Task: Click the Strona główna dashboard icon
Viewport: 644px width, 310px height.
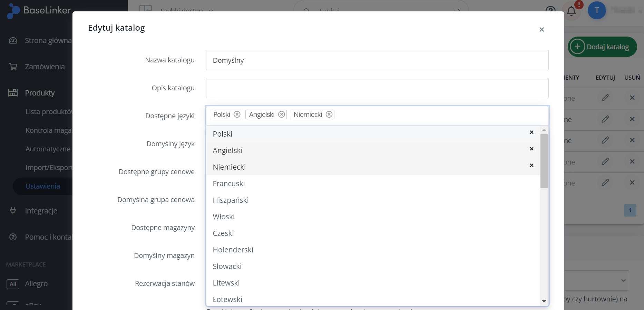Action: point(13,41)
